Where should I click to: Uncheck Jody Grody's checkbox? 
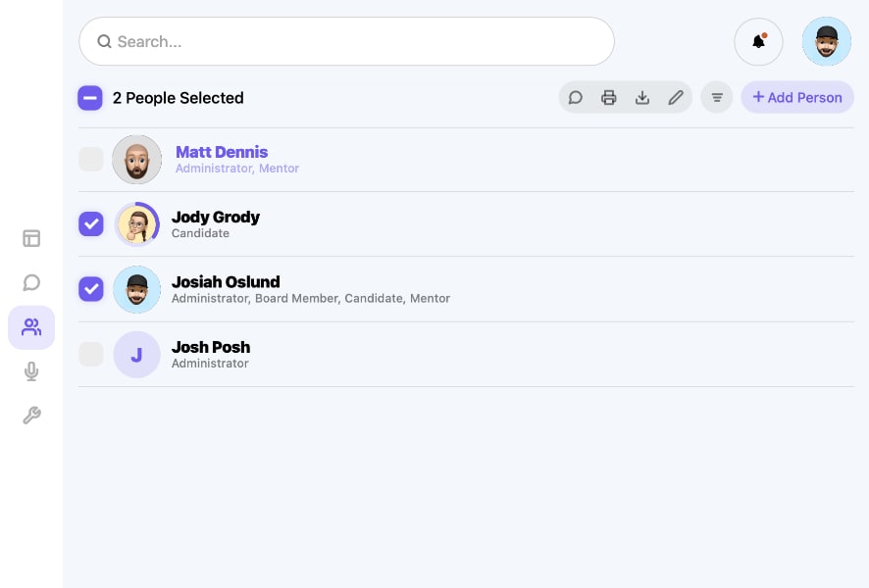click(x=91, y=223)
